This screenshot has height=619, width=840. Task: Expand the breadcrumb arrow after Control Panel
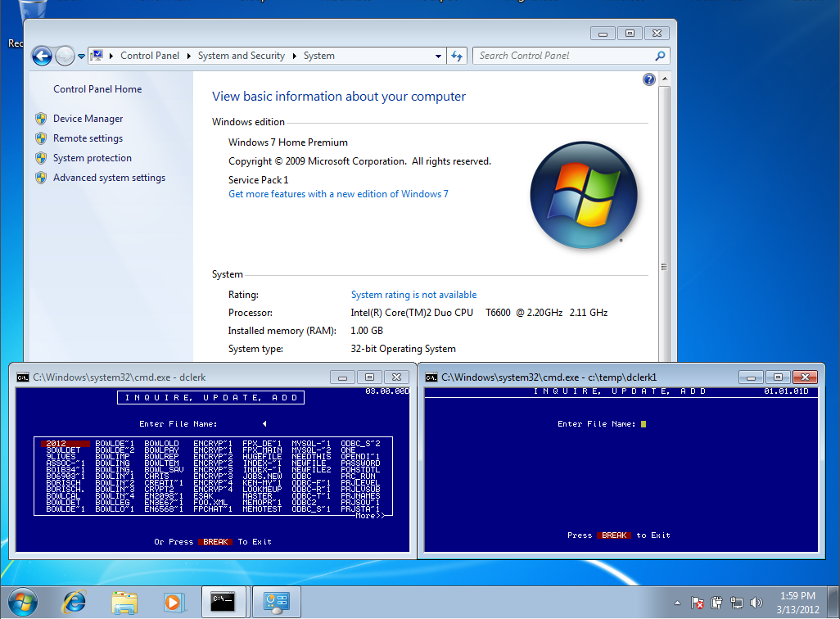(188, 56)
